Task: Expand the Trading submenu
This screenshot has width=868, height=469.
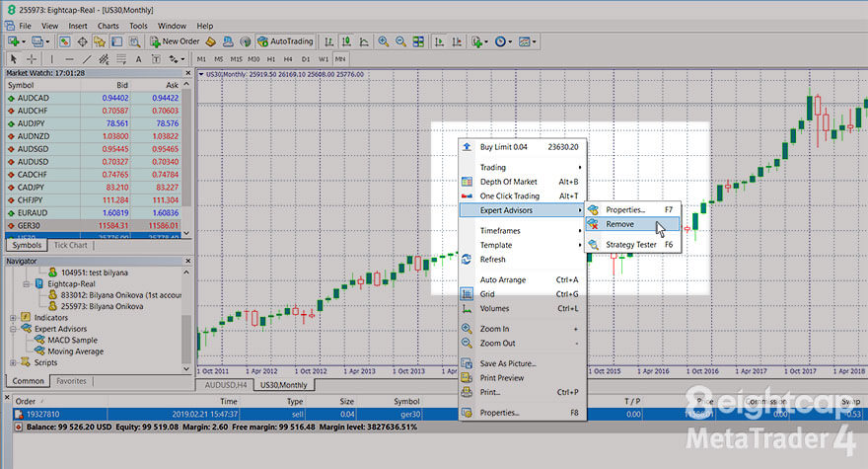Action: (x=522, y=167)
